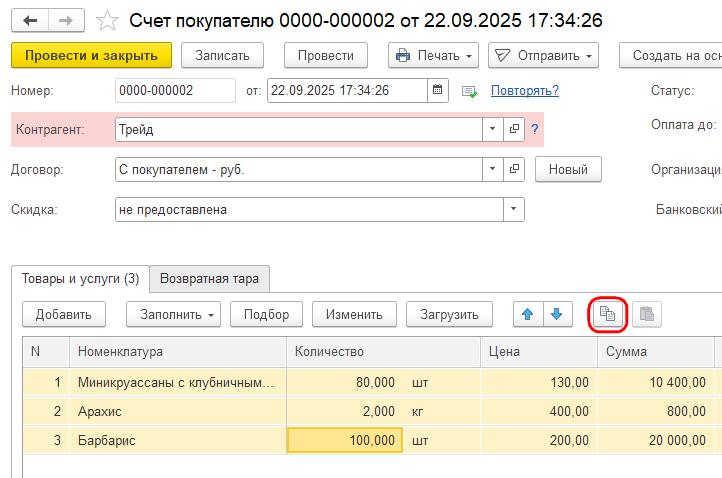
Task: Click the Подбор button
Action: click(x=267, y=315)
